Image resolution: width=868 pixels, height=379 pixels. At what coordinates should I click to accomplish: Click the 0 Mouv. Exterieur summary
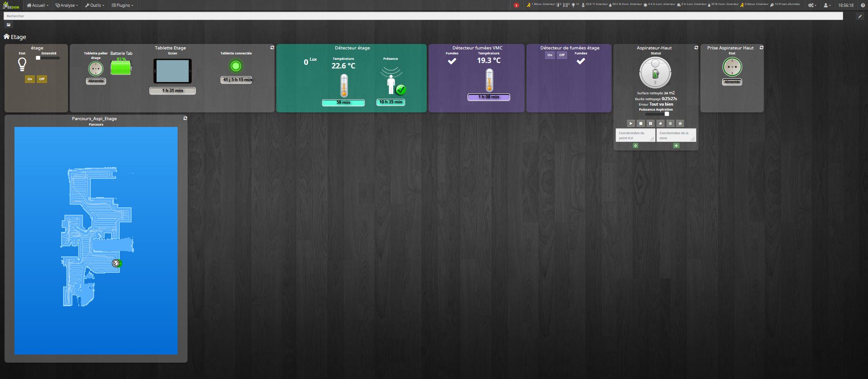[754, 5]
